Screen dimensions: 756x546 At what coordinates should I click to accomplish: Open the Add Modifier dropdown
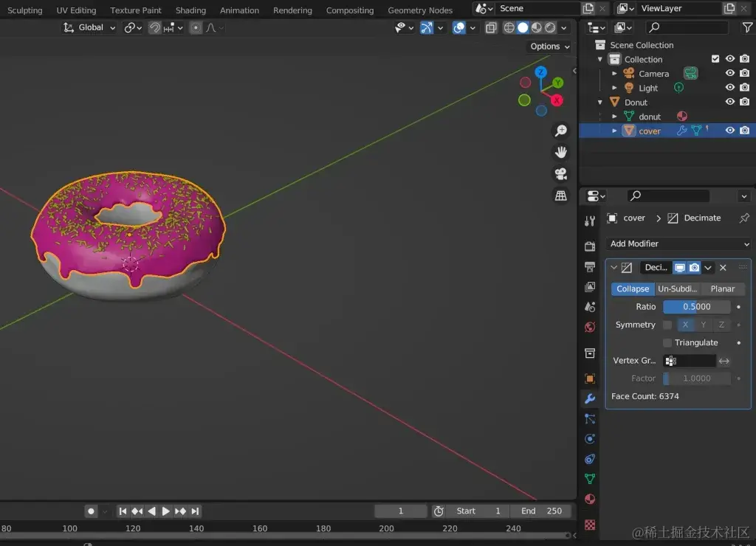[678, 243]
